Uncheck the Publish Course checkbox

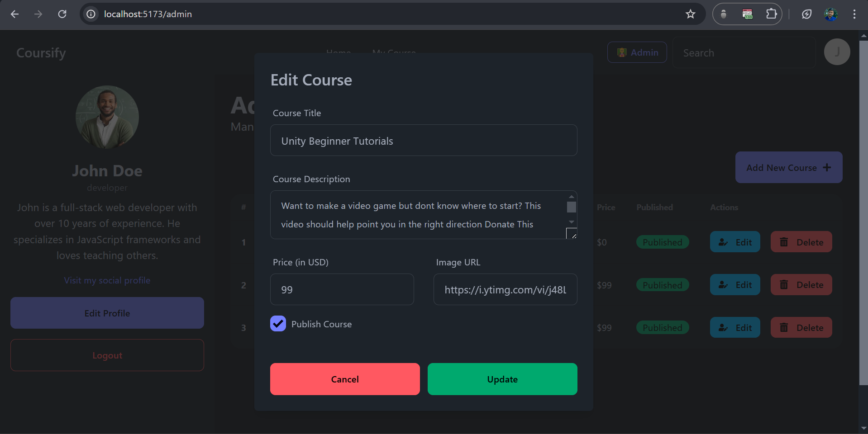click(x=278, y=324)
